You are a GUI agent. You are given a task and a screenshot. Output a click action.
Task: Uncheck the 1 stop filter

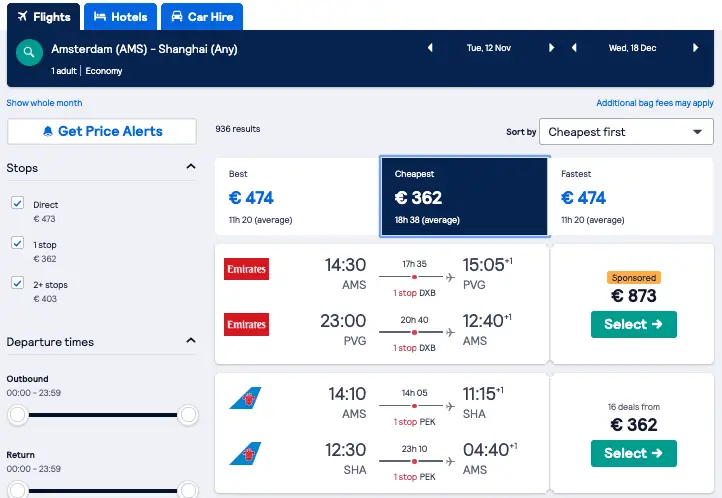17,243
